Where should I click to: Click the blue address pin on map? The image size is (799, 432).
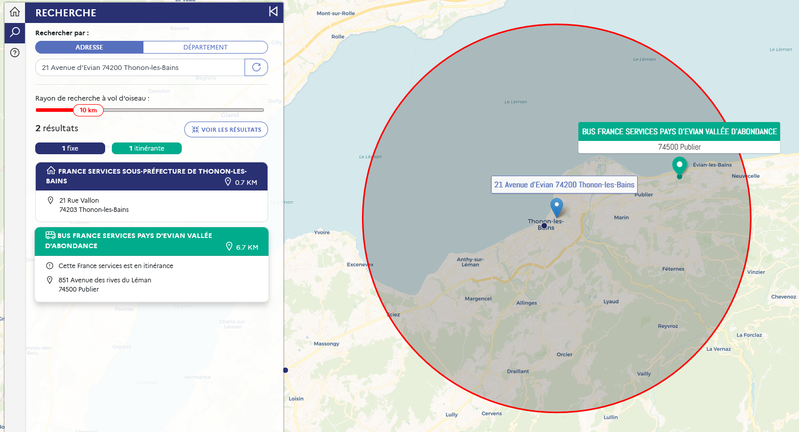(557, 207)
